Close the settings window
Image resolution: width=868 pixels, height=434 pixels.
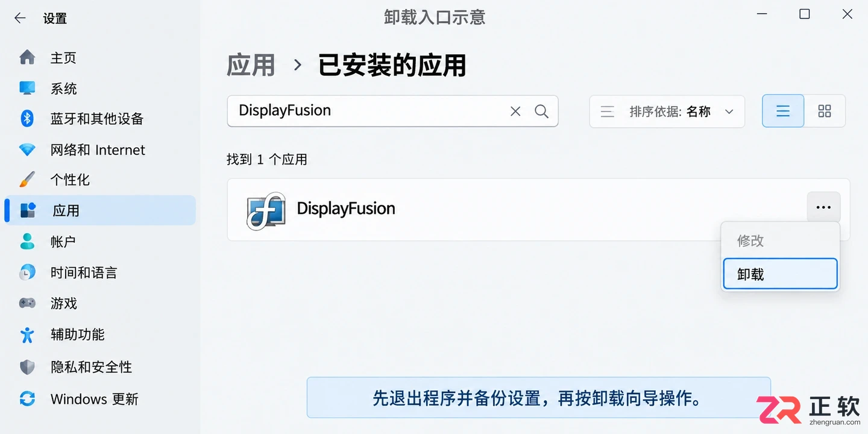pyautogui.click(x=847, y=14)
